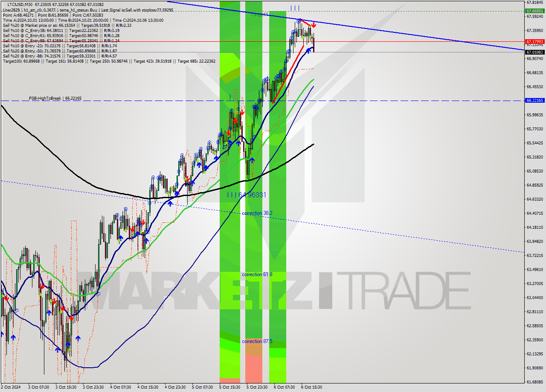Screen dimensions: 546x392
Task: Click the '4 Oct 15:30' time label
Action: (x=148, y=387)
